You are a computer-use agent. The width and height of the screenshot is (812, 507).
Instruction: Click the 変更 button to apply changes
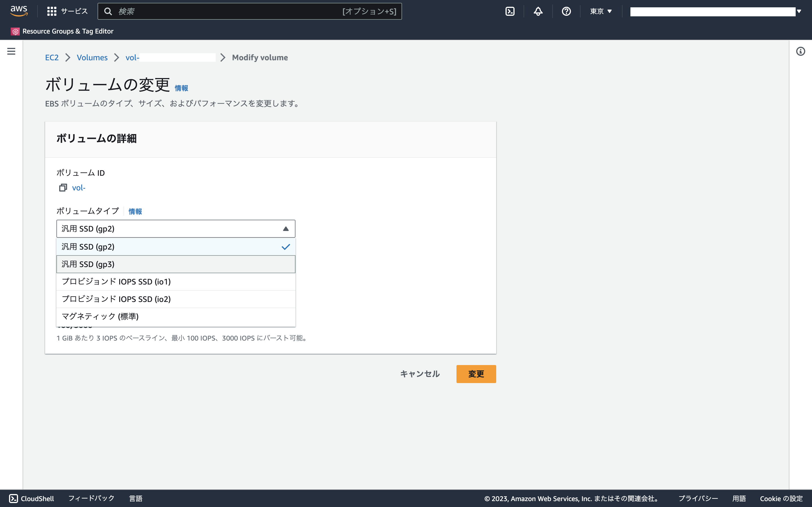point(476,374)
